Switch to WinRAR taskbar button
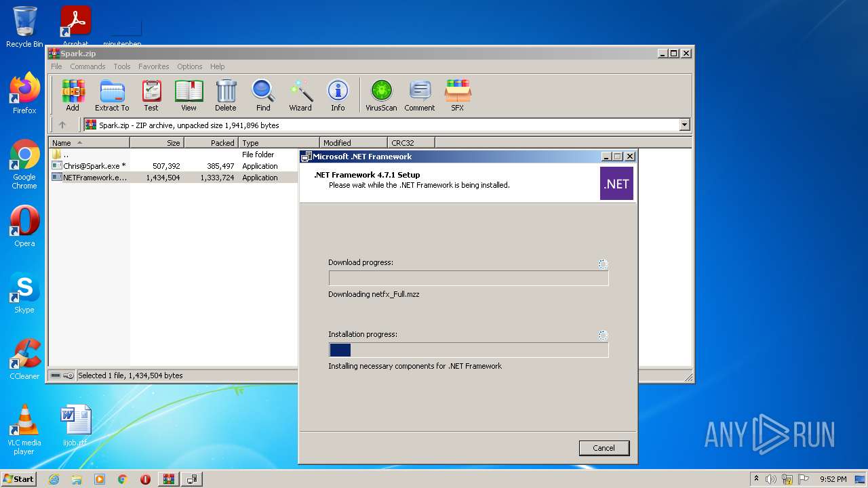This screenshot has width=868, height=488. click(168, 479)
